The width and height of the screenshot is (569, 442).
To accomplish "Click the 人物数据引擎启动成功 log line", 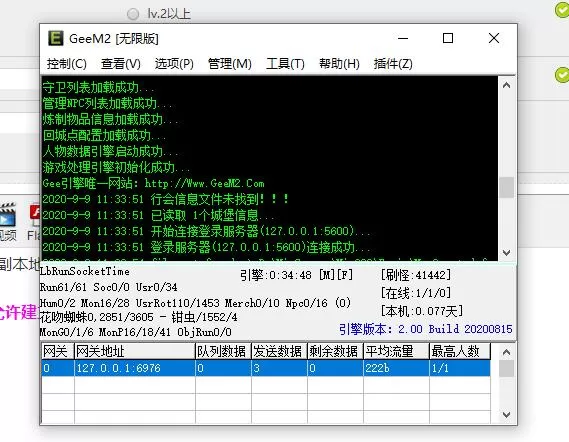I will (x=110, y=151).
